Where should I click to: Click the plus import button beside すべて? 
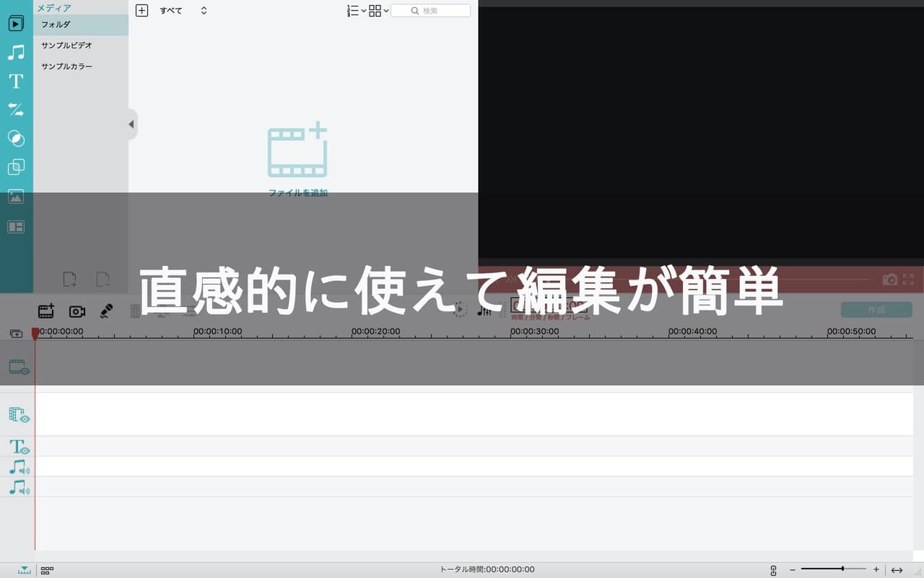[x=141, y=10]
